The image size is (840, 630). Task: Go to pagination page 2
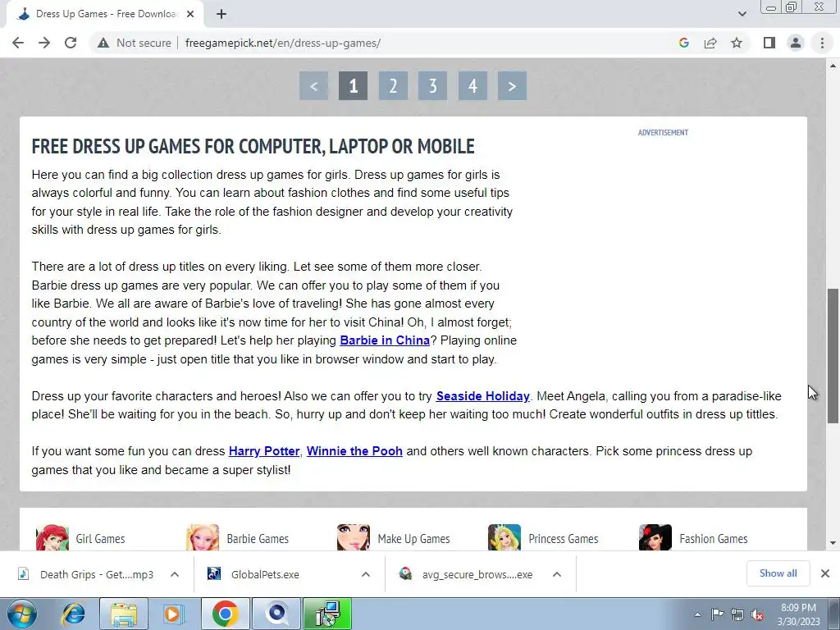393,85
